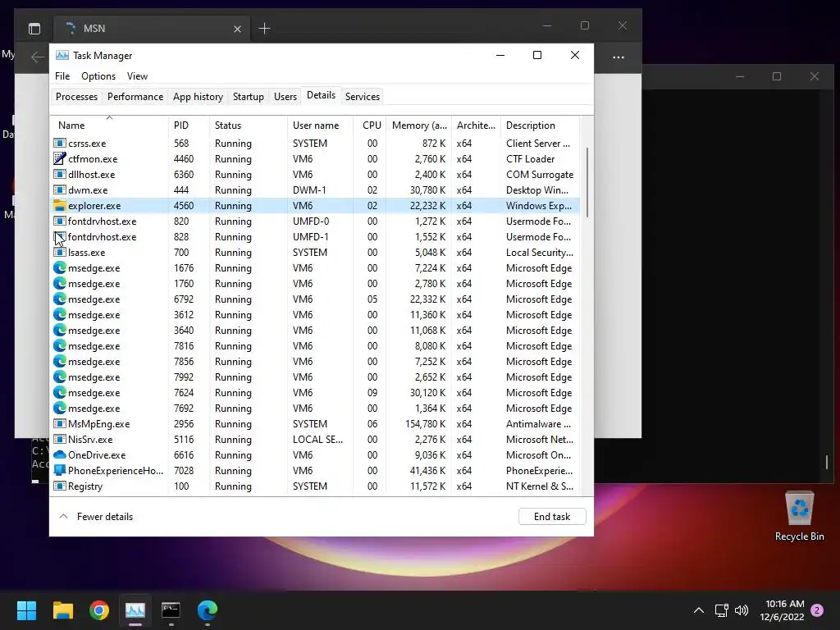Switch to the Processes tab
840x630 pixels.
[x=76, y=97]
